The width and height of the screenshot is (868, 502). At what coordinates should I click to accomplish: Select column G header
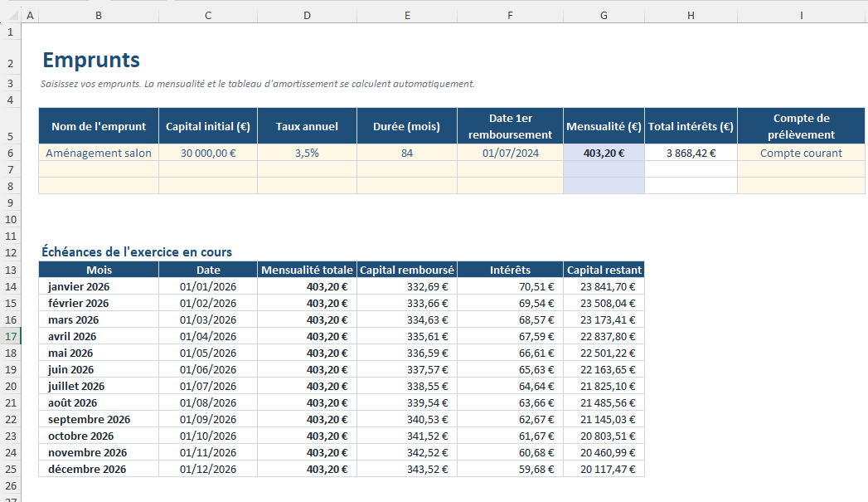[604, 16]
